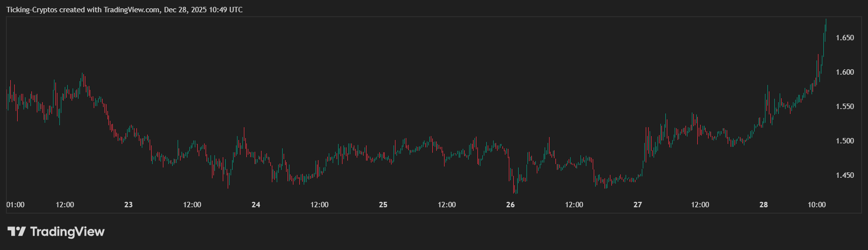Click the 1.550 price scale label
Viewport: 868px width, 250px height.
click(x=844, y=107)
